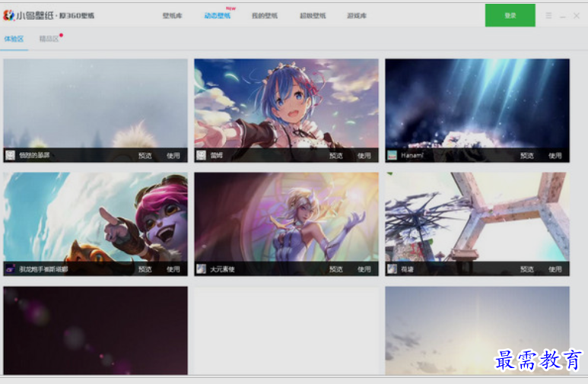
Task: Click the green 登录 login button
Action: pyautogui.click(x=510, y=15)
